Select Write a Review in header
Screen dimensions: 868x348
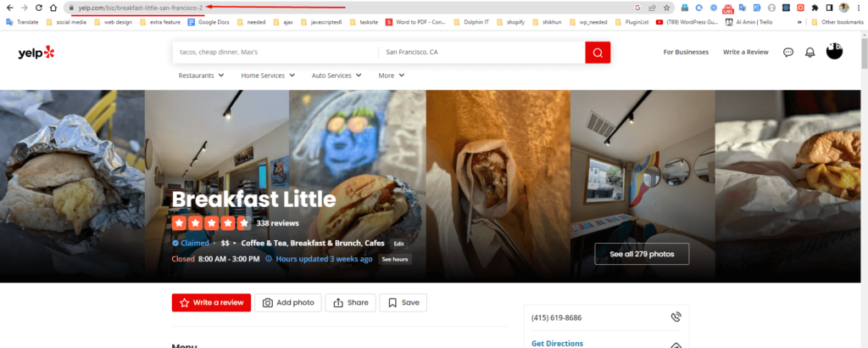tap(745, 53)
